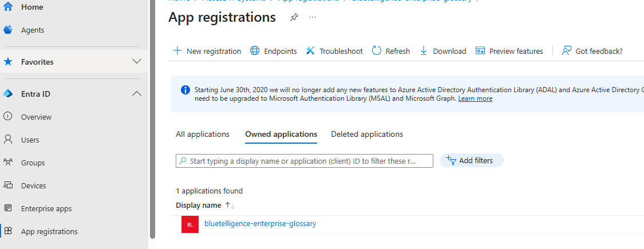
Task: Pin the App registrations page
Action: 294,18
